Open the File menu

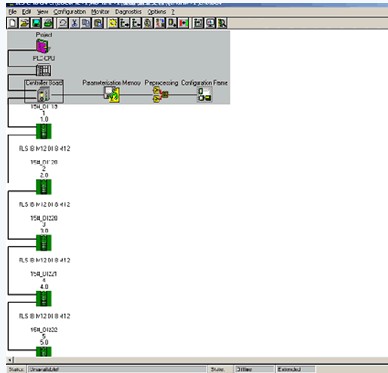tap(12, 12)
